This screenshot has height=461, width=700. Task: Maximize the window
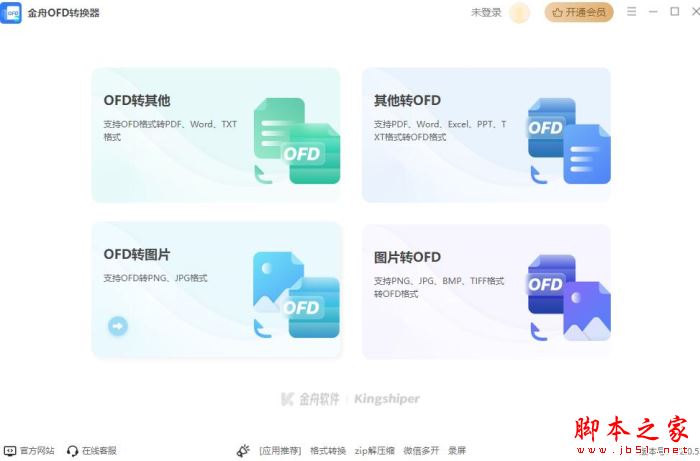tap(675, 12)
